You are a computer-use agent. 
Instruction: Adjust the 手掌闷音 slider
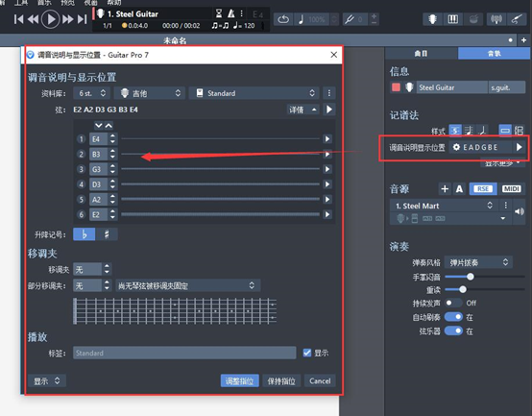470,277
